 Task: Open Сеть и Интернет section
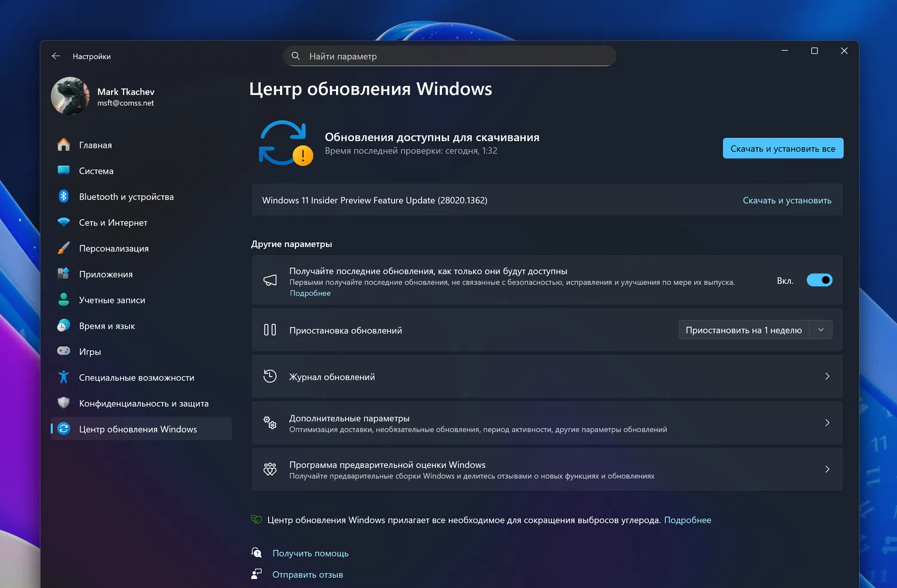point(113,222)
